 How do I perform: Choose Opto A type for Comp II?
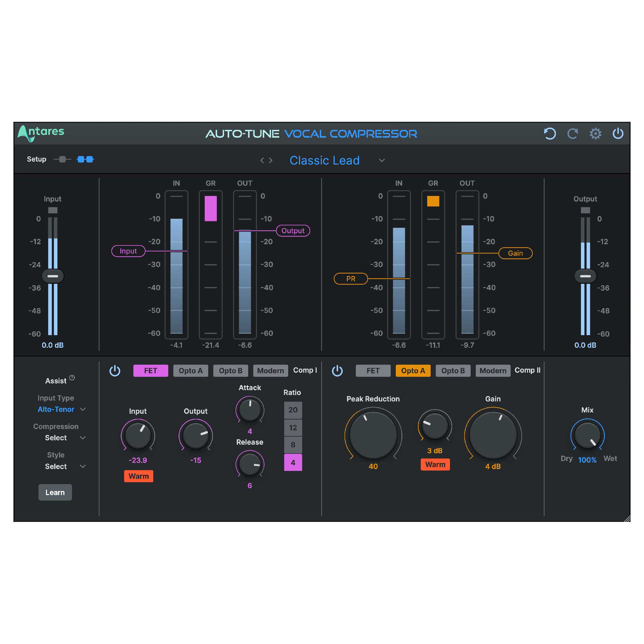pos(413,371)
